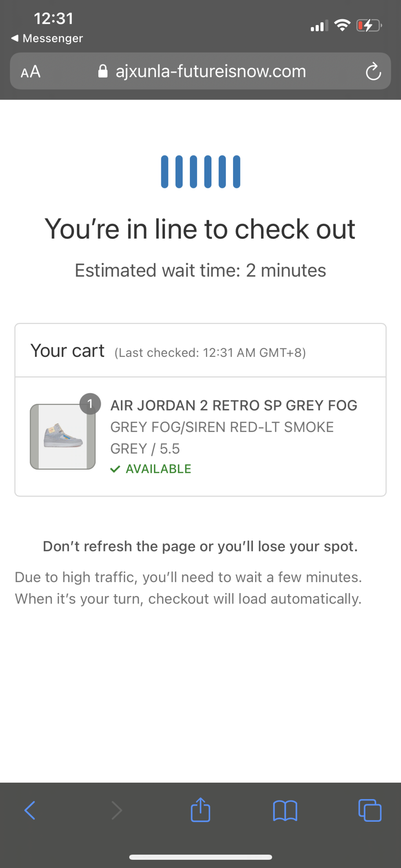401x868 pixels.
Task: Tap the ajxunla-futureisnow.com address field
Action: coord(211,71)
